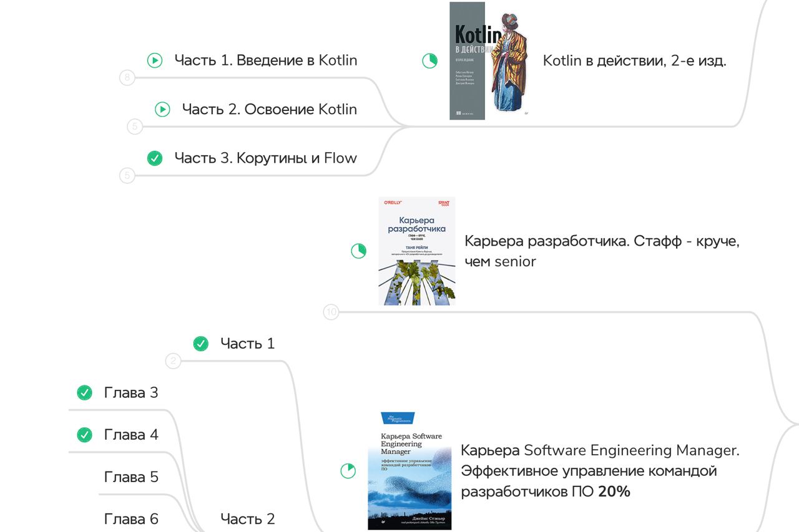799x532 pixels.
Task: Select the "Глава 4" node label
Action: pyautogui.click(x=131, y=435)
